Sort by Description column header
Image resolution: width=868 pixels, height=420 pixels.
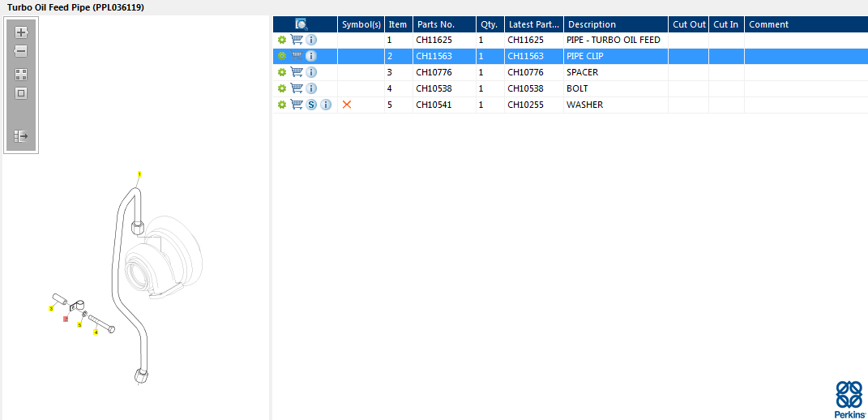point(616,24)
